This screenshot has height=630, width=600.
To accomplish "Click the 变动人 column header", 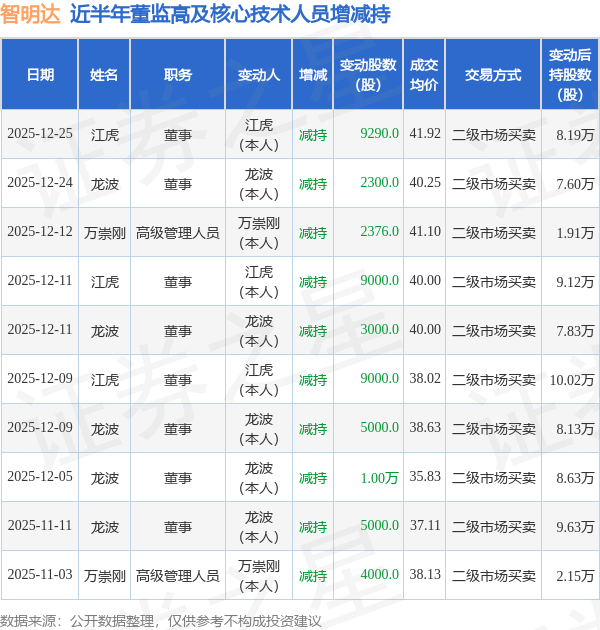I will click(258, 75).
